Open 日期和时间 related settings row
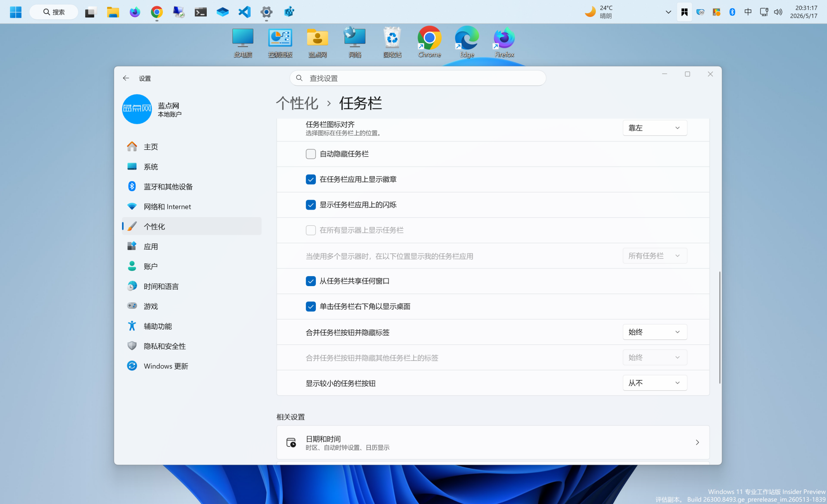 493,442
